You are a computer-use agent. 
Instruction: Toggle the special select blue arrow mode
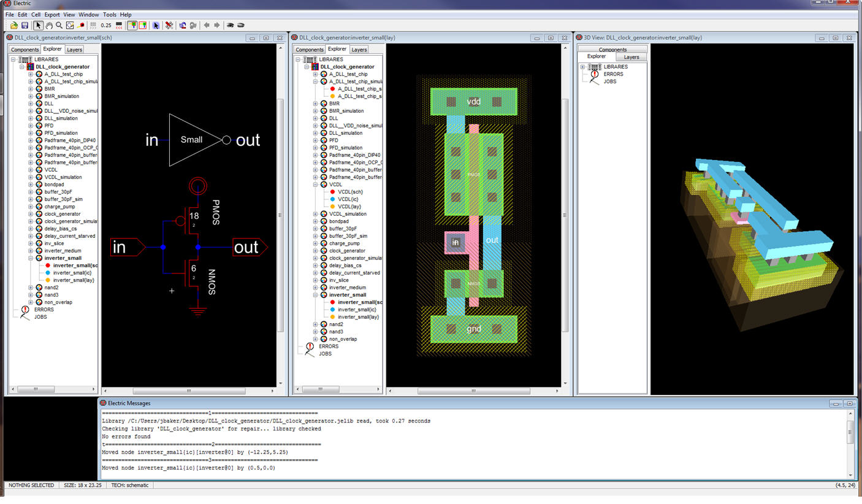coord(156,25)
